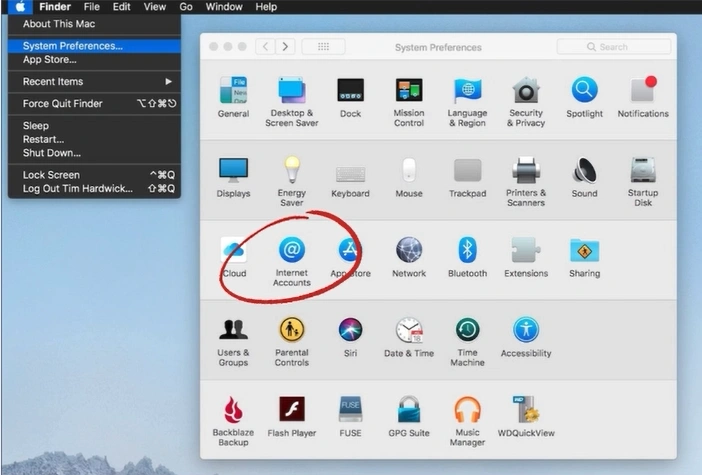Choose Force Quit Finder

point(94,103)
